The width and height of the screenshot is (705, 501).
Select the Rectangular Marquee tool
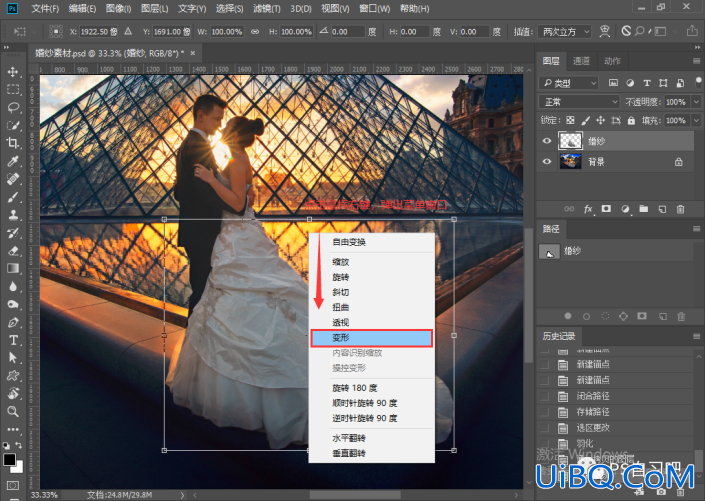coord(13,89)
